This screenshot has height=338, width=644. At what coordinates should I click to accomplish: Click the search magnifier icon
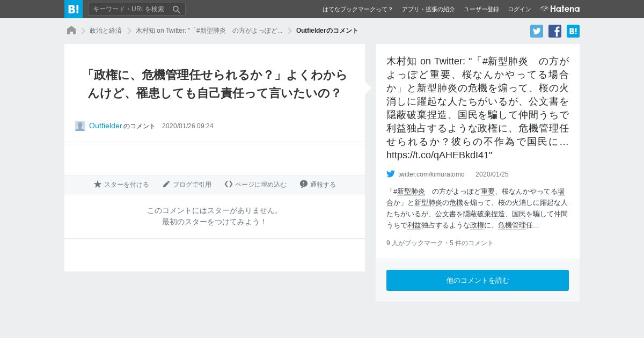(x=177, y=9)
